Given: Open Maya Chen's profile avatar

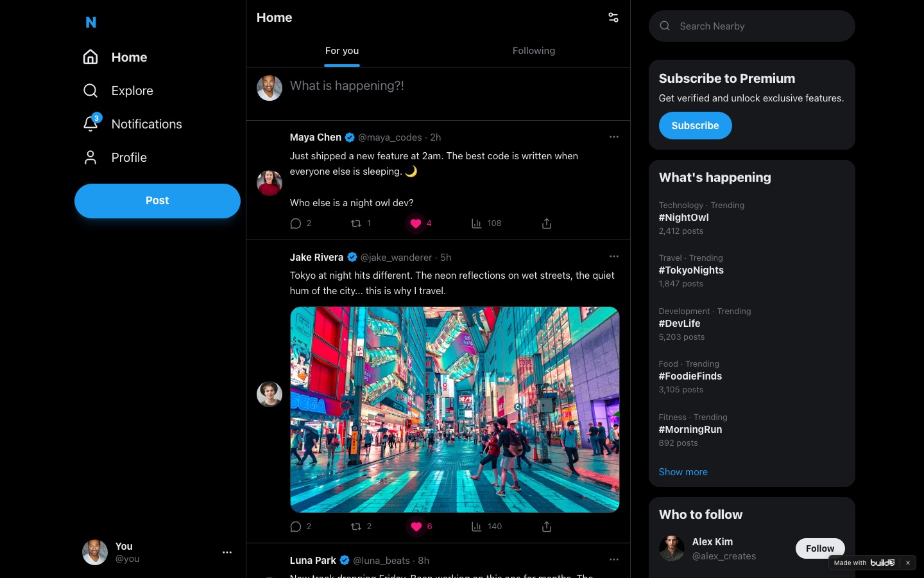Looking at the screenshot, I should click(269, 183).
